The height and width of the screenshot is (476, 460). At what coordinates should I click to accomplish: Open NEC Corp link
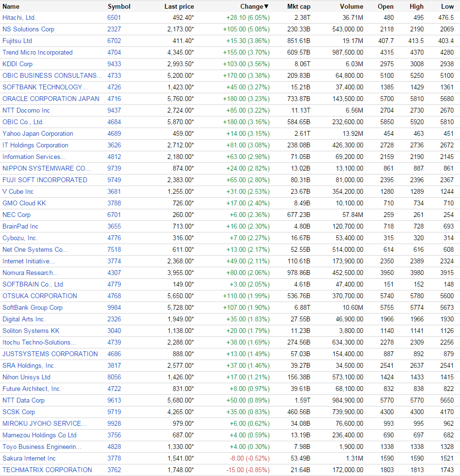click(x=16, y=215)
